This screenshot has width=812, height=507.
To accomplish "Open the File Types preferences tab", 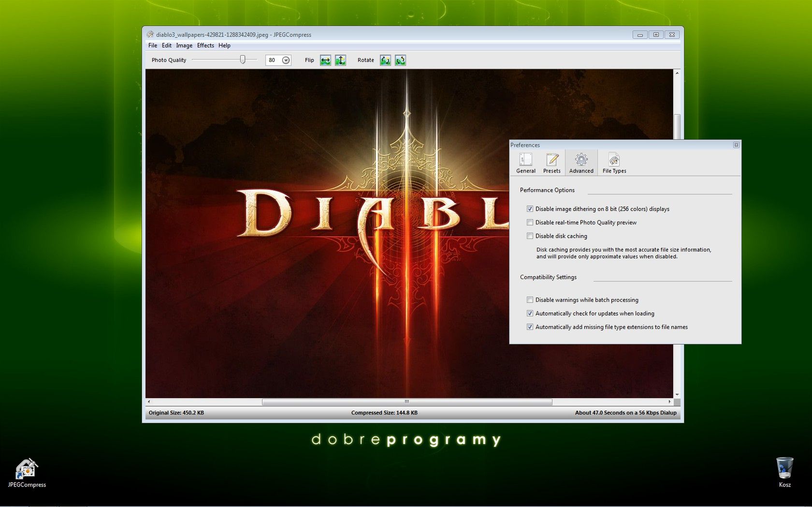I will (614, 163).
